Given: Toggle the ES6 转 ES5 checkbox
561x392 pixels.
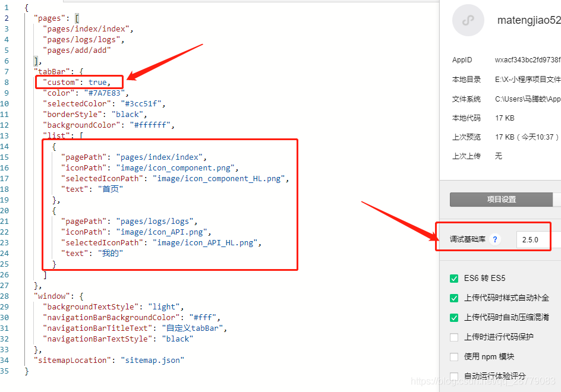Looking at the screenshot, I should [x=455, y=278].
